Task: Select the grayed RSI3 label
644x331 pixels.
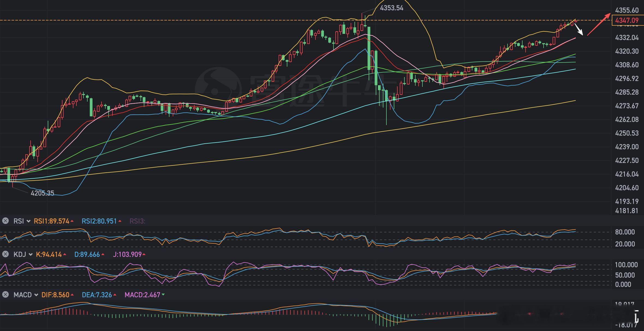Action: pos(137,221)
